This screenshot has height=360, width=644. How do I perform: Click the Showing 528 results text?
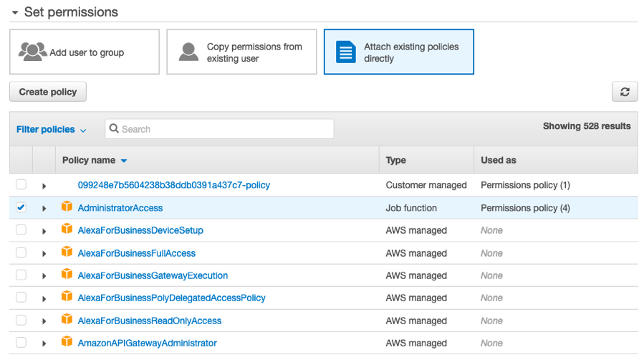[x=587, y=126]
